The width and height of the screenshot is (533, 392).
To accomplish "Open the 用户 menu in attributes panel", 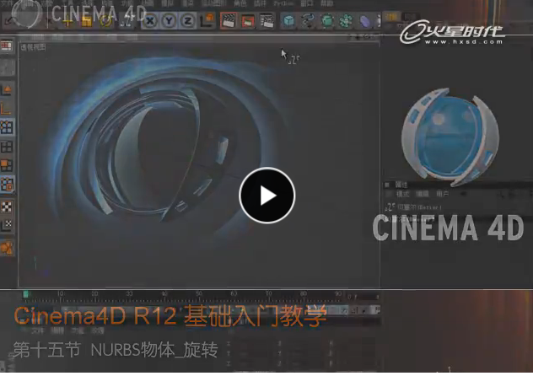I will pyautogui.click(x=442, y=194).
